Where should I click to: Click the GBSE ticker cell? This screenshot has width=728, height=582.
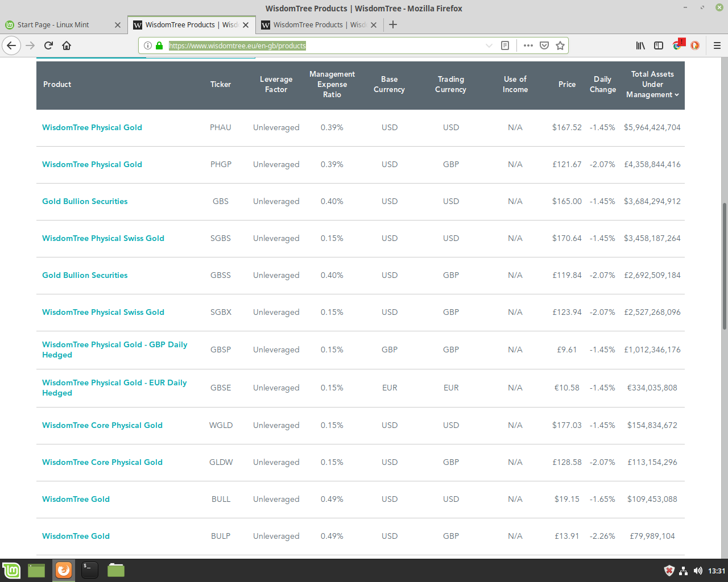point(221,388)
